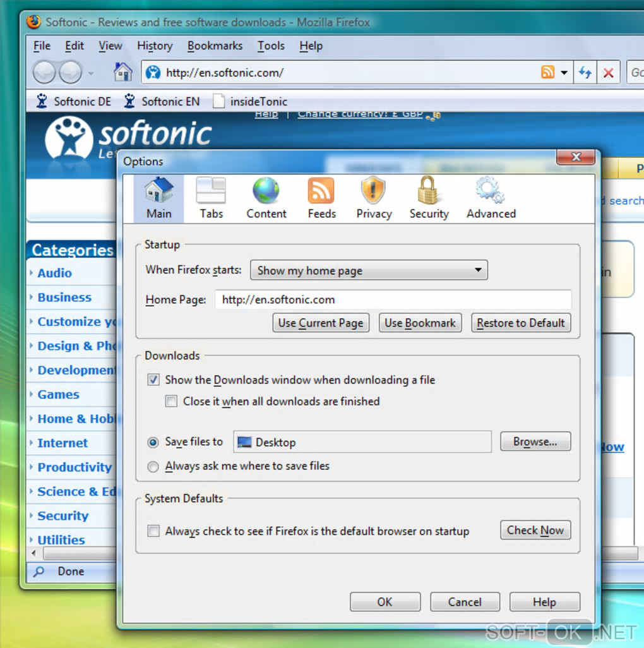The height and width of the screenshot is (648, 644).
Task: Open address bar URL history dropdown
Action: point(564,73)
